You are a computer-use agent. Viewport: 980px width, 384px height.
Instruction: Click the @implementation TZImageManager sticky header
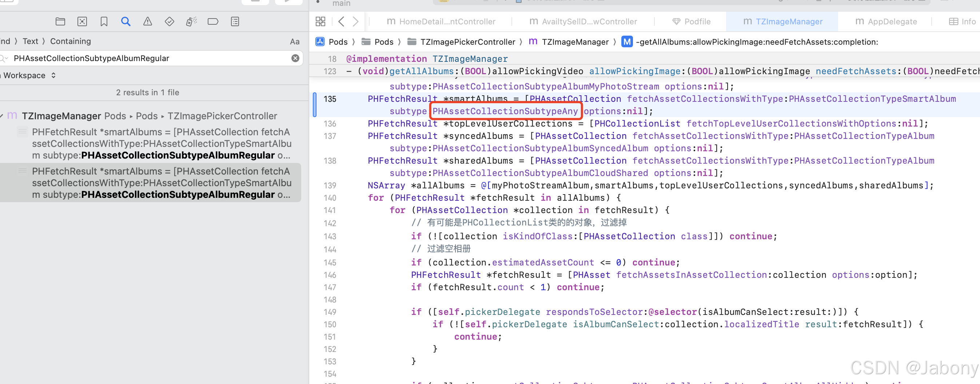[427, 59]
